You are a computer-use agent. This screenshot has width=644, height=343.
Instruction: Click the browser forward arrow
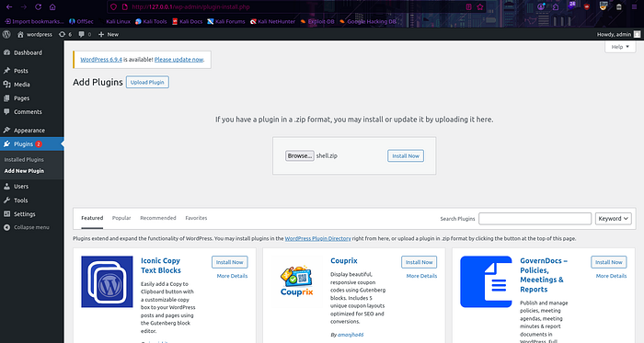tap(23, 7)
